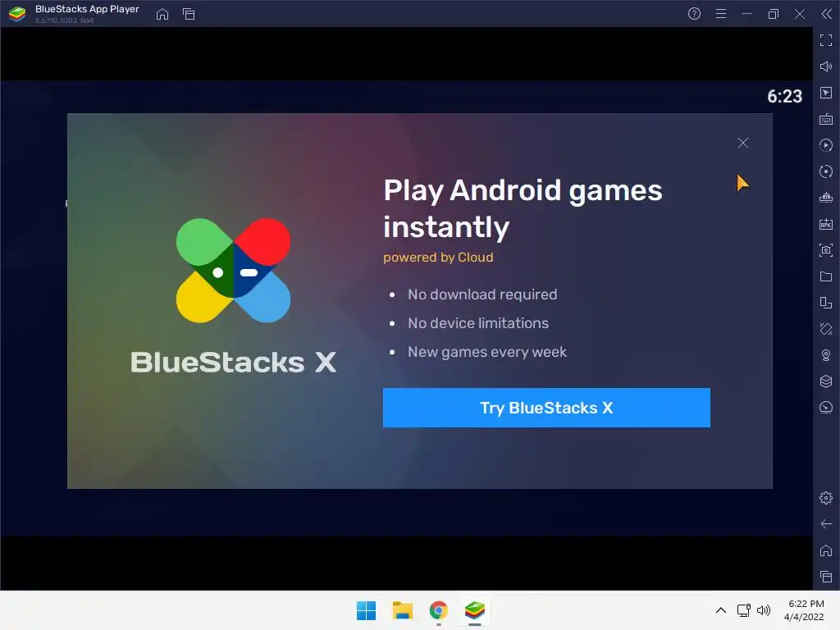This screenshot has width=840, height=630.
Task: Close the BlueStacks X promo popup
Action: point(742,143)
